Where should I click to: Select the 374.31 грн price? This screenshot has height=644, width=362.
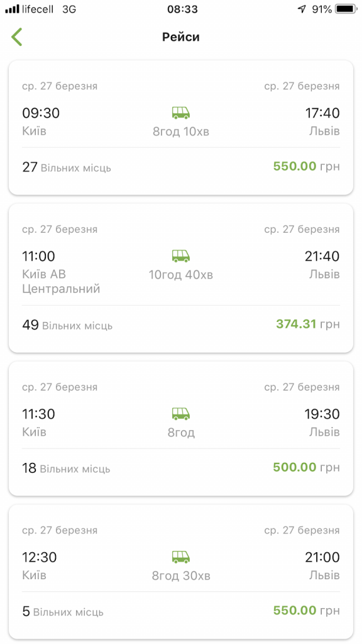308,324
